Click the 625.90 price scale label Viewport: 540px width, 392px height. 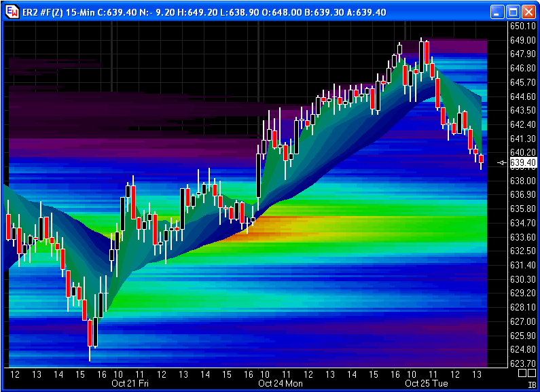[523, 335]
